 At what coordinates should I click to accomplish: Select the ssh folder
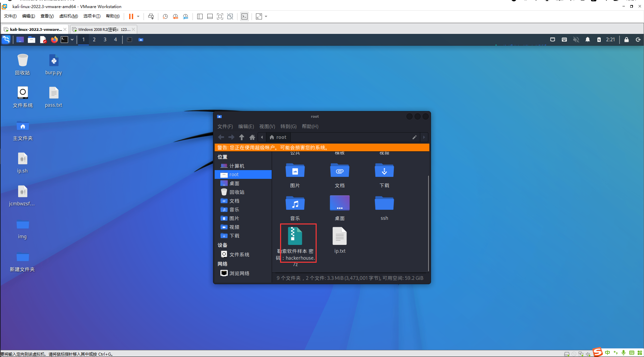pos(384,208)
